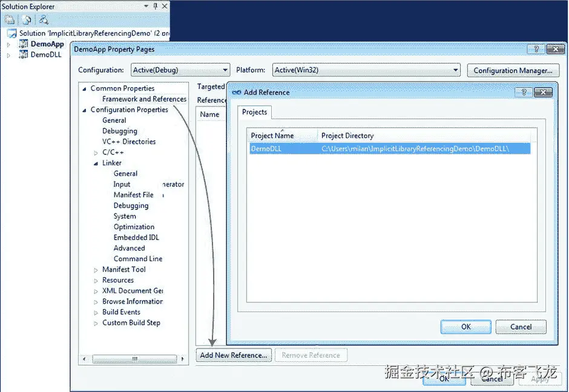Close the Solution Explorer panel
The image size is (569, 392).
165,6
